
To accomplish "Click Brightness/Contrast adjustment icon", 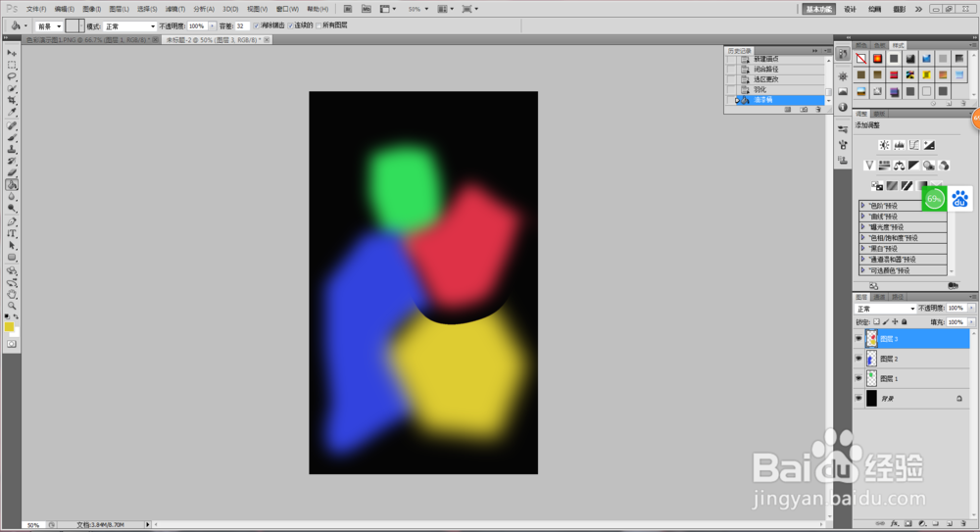I will [x=884, y=145].
